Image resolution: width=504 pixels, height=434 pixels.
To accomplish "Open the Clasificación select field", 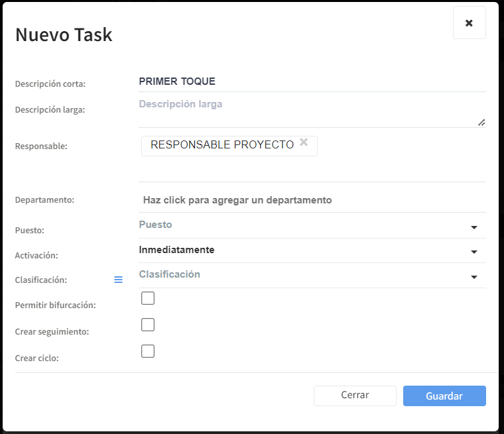I will click(x=312, y=276).
